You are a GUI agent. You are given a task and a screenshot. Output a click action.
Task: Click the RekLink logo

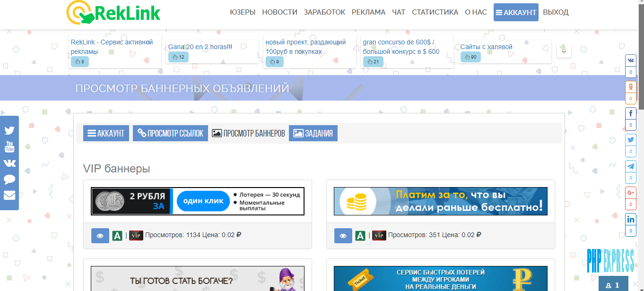click(x=113, y=12)
